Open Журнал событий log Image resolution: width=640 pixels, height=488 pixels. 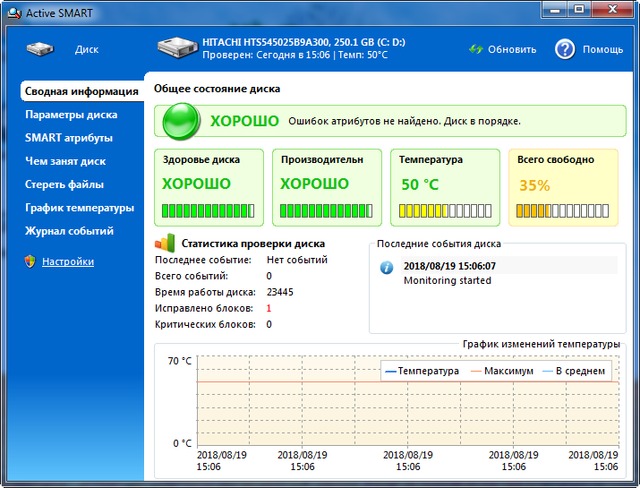(x=69, y=231)
